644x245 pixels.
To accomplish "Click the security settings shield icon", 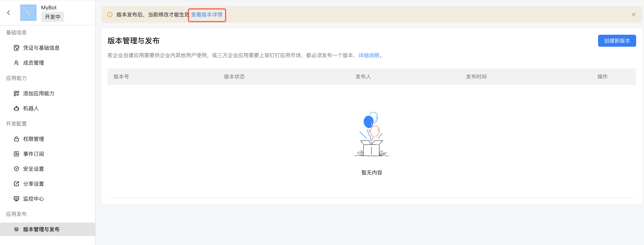I will click(16, 169).
